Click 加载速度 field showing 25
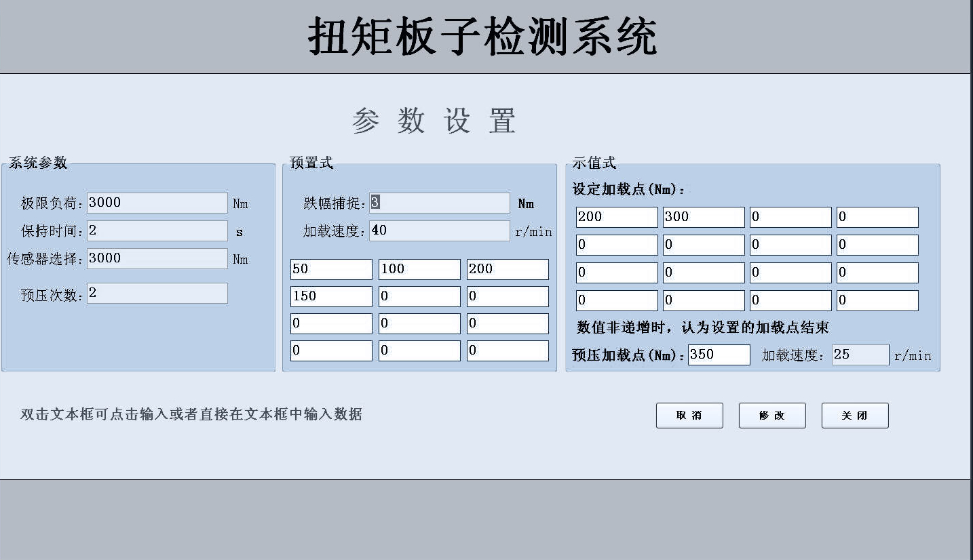Viewport: 973px width, 560px height. (x=860, y=355)
